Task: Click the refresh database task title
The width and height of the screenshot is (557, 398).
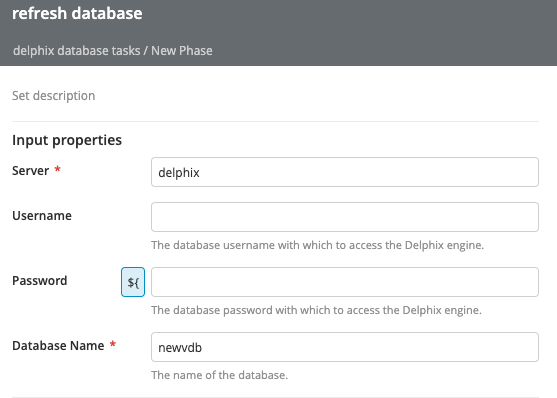Action: pyautogui.click(x=77, y=14)
